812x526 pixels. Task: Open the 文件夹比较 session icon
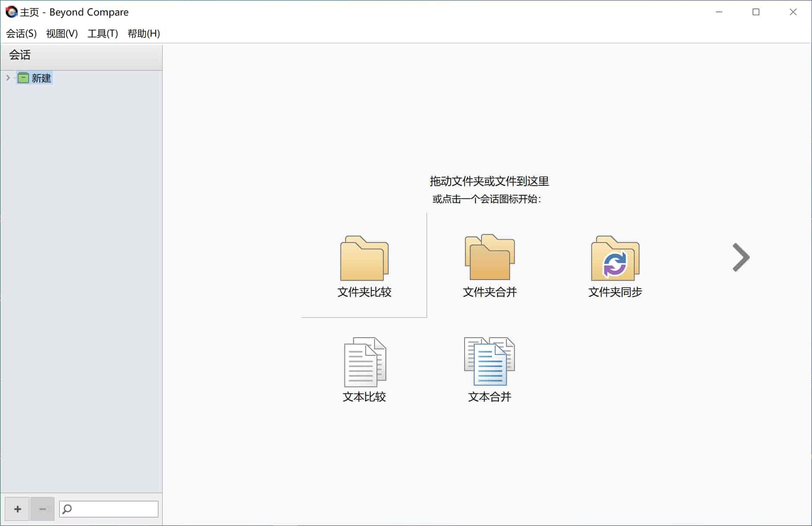tap(364, 264)
